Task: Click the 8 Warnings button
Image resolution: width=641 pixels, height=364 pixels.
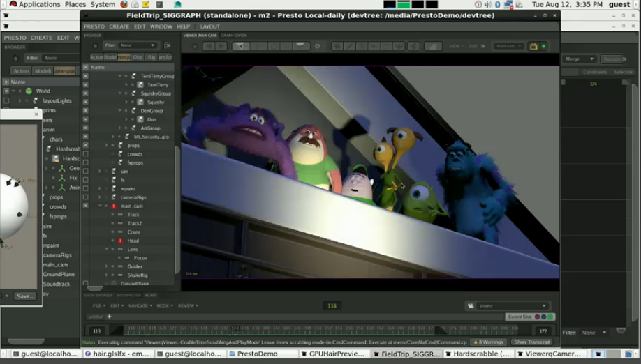Action: coord(488,342)
